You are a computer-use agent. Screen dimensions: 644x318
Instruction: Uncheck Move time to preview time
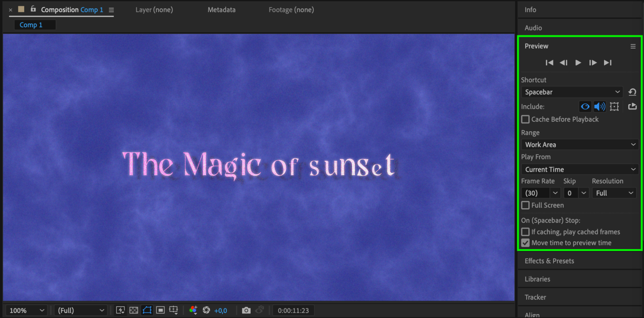pos(525,243)
